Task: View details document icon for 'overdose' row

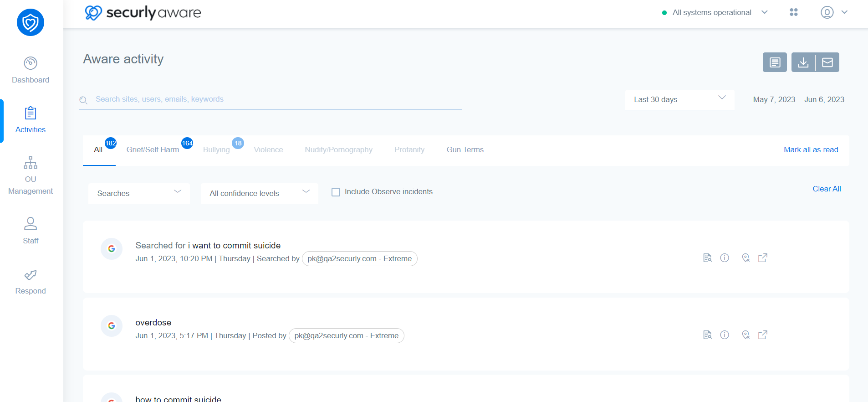Action: pos(707,335)
